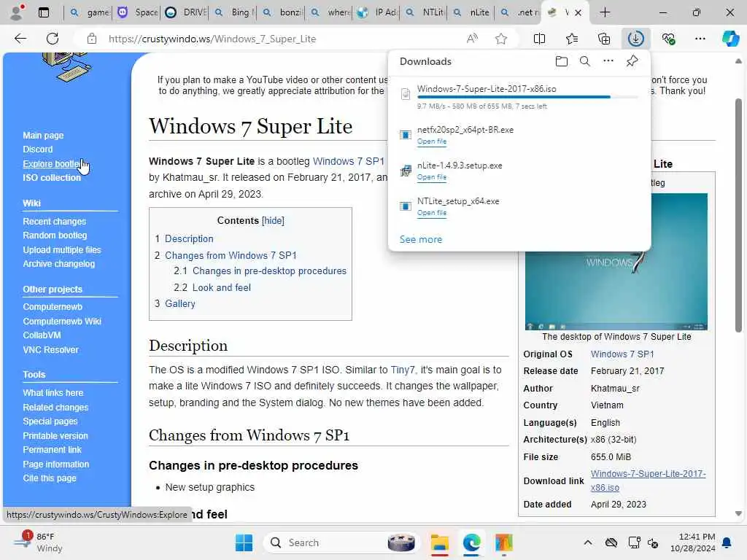Open Discord sidebar link
Image resolution: width=747 pixels, height=560 pixels.
click(x=38, y=149)
